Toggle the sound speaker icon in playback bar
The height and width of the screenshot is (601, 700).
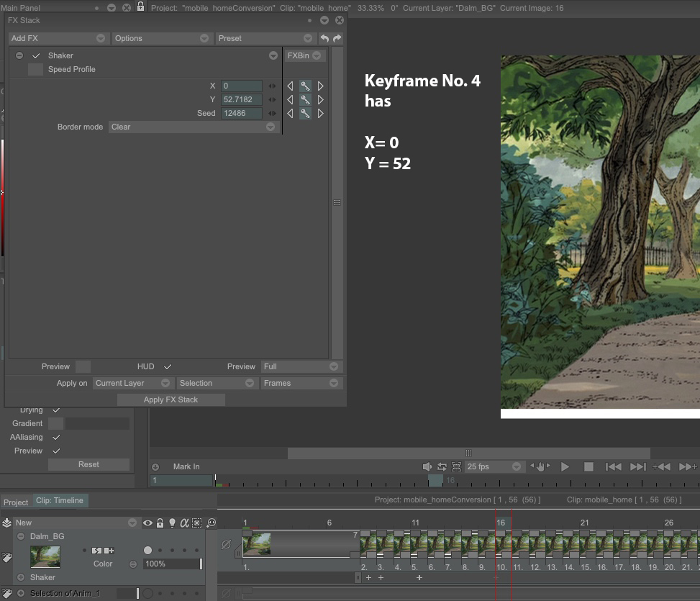coord(427,466)
